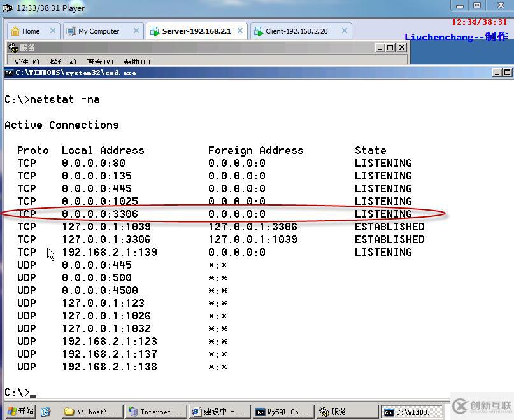Minimize the Services window

[380, 48]
